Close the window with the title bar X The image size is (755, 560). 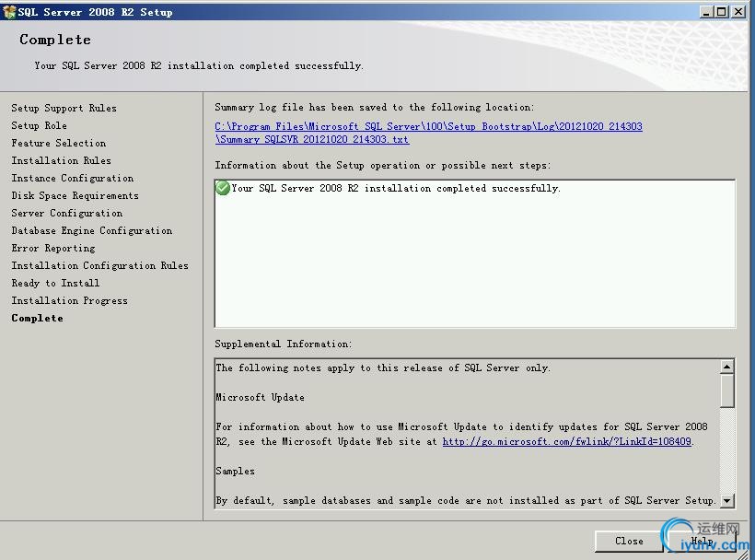[738, 12]
